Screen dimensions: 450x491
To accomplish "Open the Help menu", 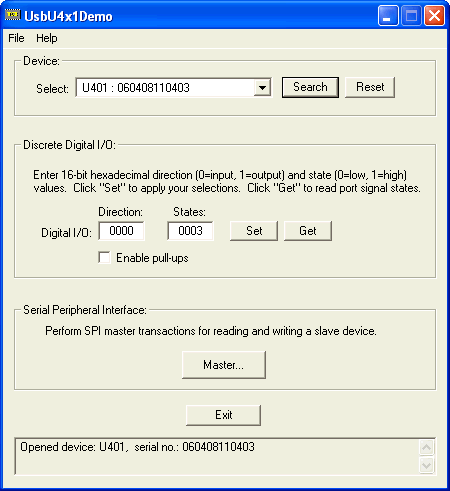I will tap(47, 38).
